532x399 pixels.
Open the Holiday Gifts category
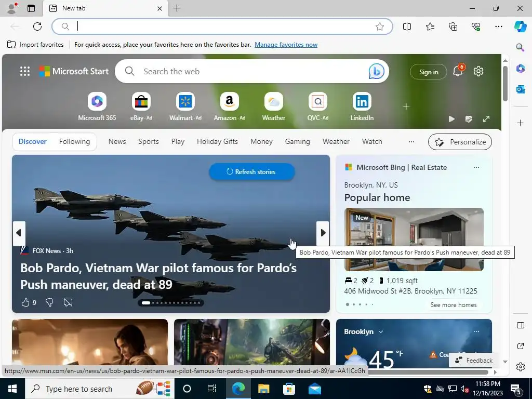(x=217, y=141)
